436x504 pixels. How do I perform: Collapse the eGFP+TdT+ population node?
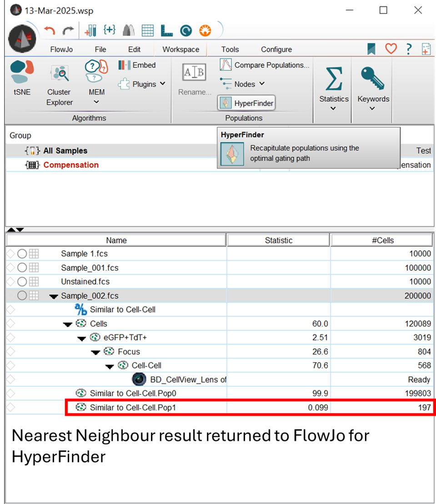(82, 338)
